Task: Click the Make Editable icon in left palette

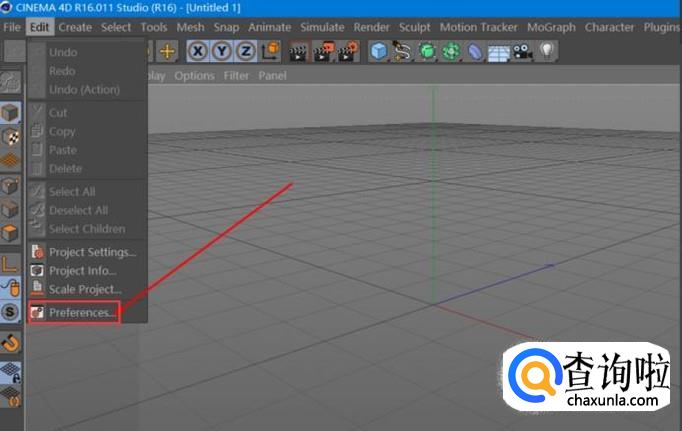Action: click(10, 82)
